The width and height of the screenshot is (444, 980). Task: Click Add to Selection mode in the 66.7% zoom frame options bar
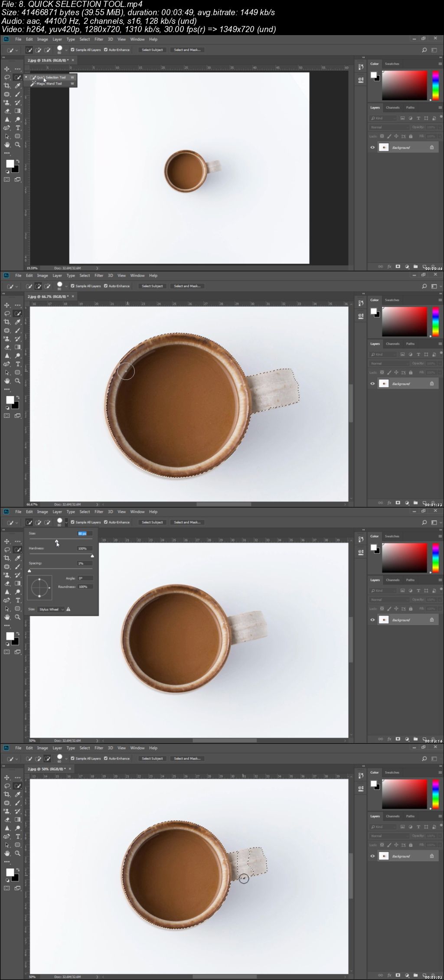tap(38, 286)
